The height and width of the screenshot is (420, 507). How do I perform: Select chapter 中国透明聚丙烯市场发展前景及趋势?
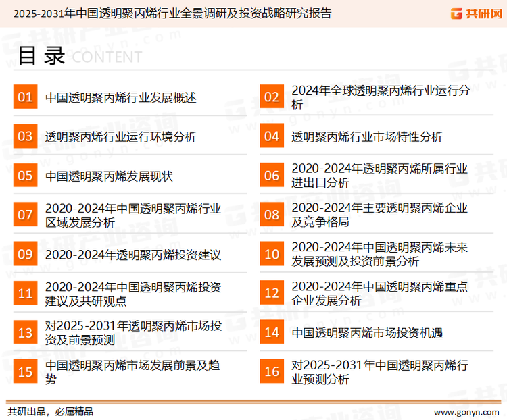132,372
